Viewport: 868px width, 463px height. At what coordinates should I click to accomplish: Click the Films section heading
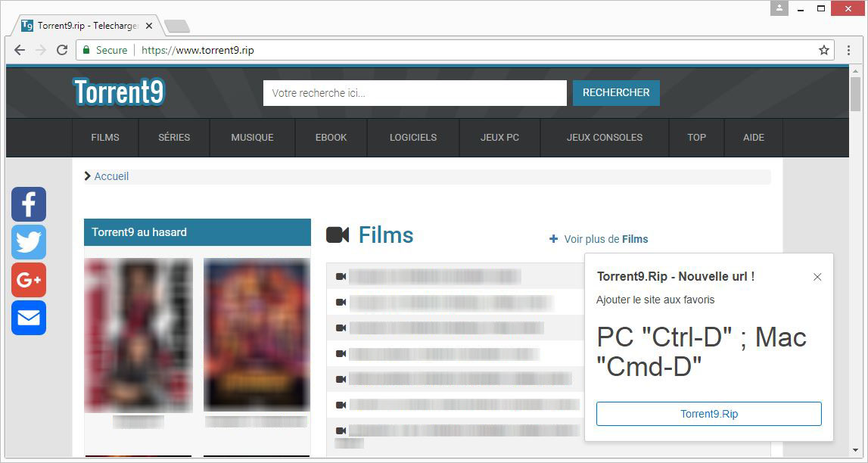click(x=386, y=235)
